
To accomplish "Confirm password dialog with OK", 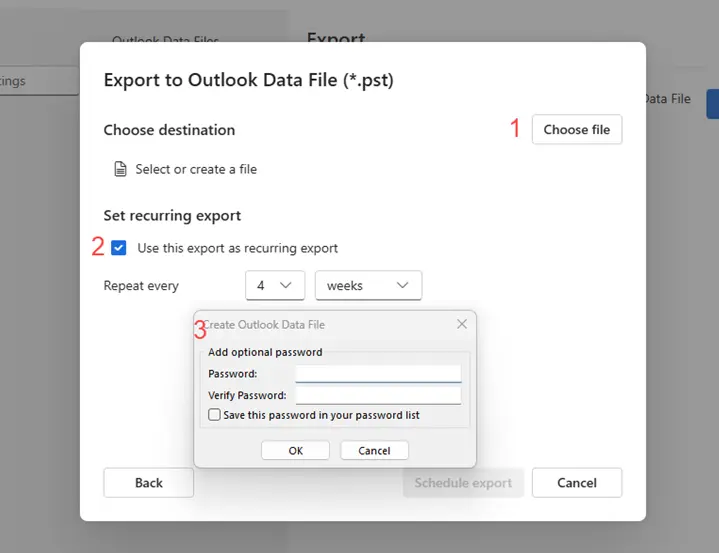I will pos(295,450).
